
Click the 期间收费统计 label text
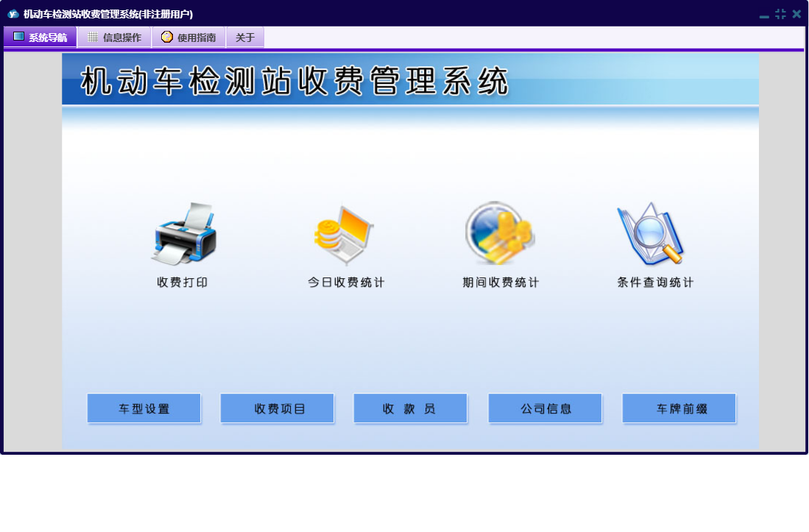[x=501, y=283]
